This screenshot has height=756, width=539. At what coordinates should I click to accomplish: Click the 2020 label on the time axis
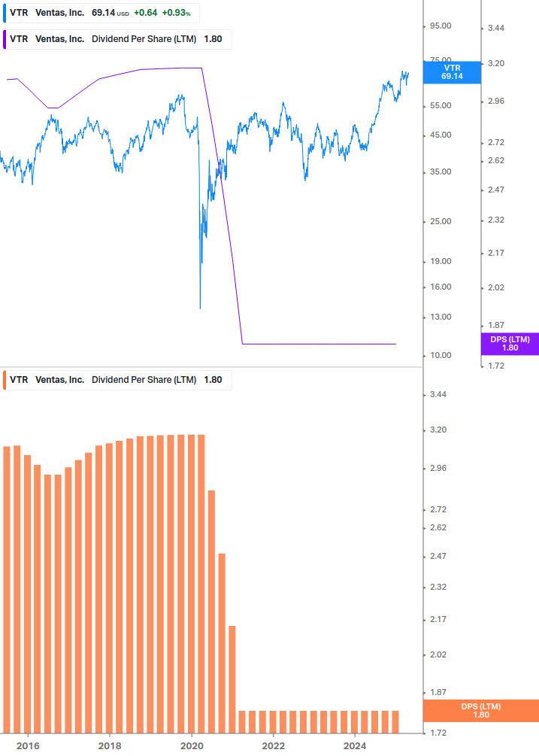point(192,746)
